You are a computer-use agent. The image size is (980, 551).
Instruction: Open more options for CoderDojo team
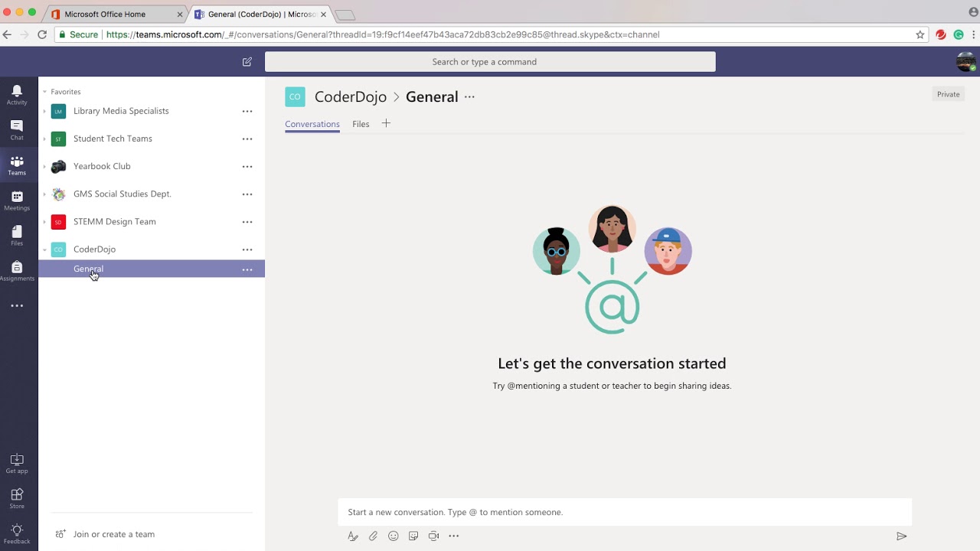[247, 249]
